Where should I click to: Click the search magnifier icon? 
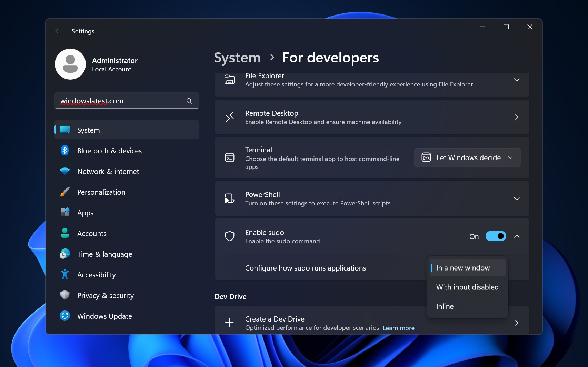pyautogui.click(x=189, y=101)
